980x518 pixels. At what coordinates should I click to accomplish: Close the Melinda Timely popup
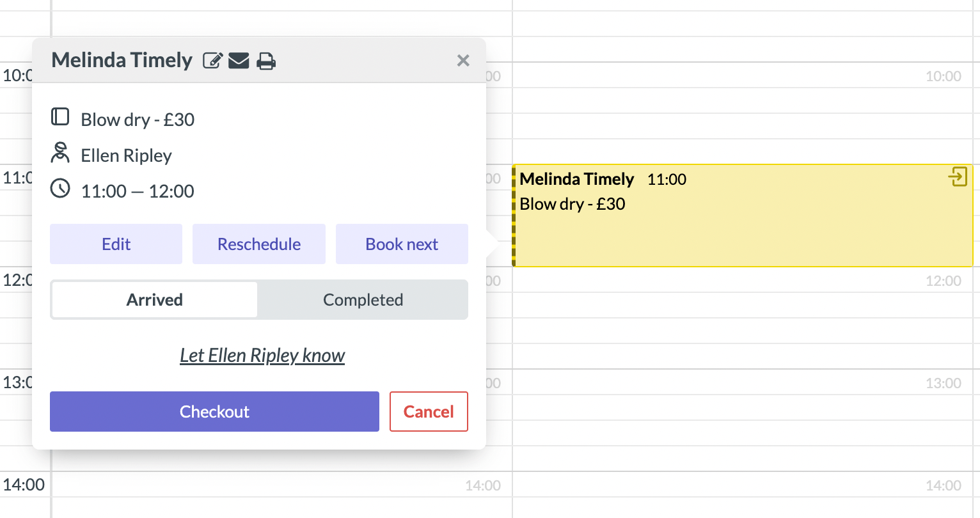[462, 59]
